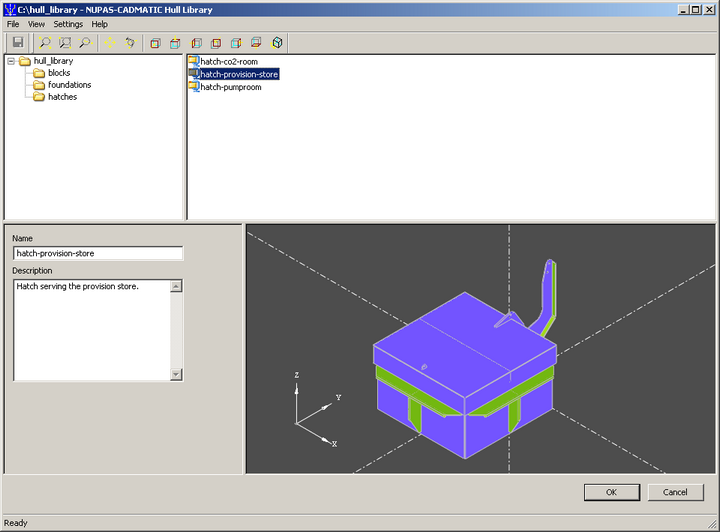This screenshot has width=720, height=532.
Task: Open the blocks folder in tree
Action: (x=58, y=73)
